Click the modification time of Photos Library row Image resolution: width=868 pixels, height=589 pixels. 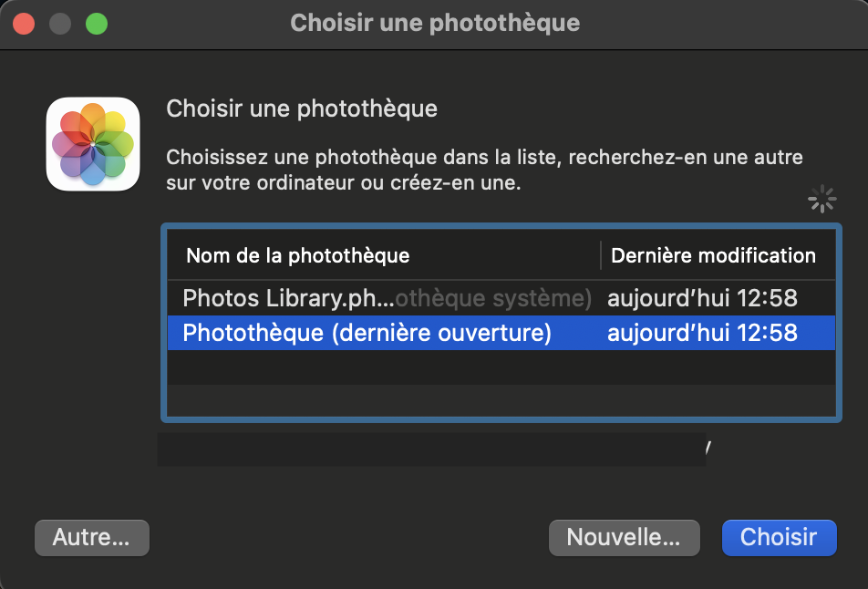(x=702, y=298)
